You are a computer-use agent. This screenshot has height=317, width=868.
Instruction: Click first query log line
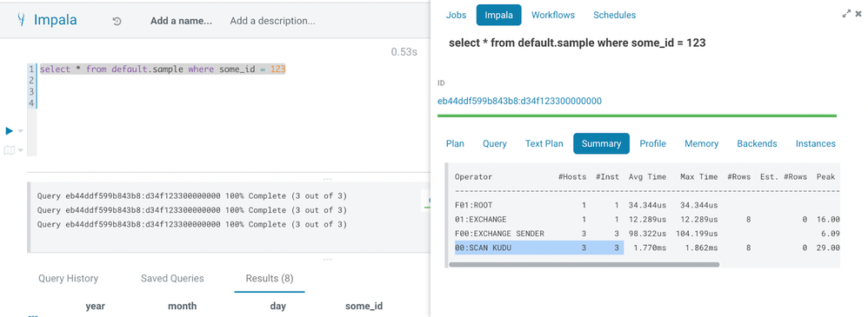192,195
